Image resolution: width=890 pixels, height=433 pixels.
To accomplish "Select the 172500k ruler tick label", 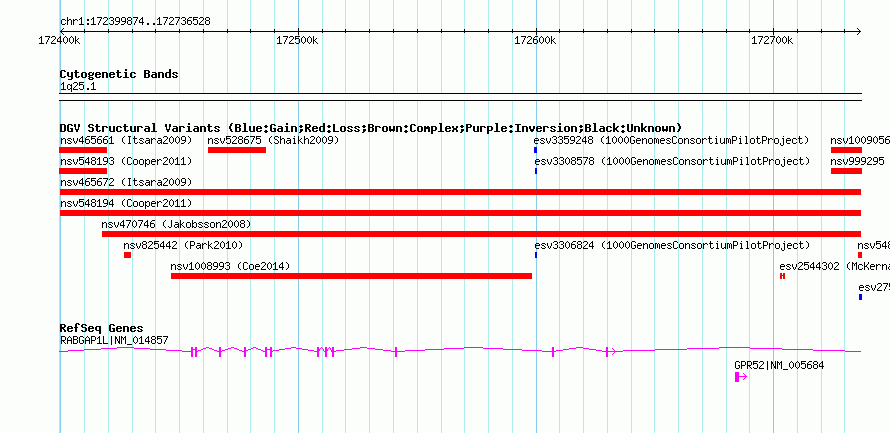I will (297, 40).
